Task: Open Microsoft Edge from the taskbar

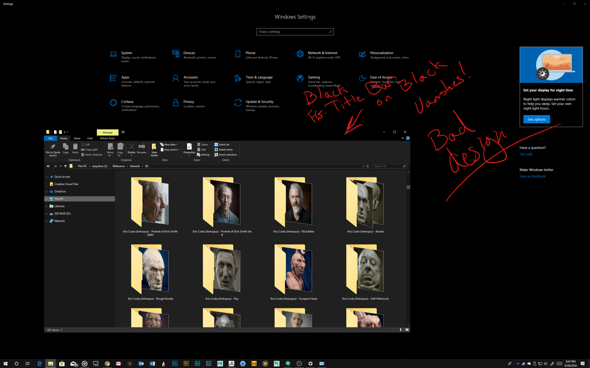Action: [x=39, y=363]
